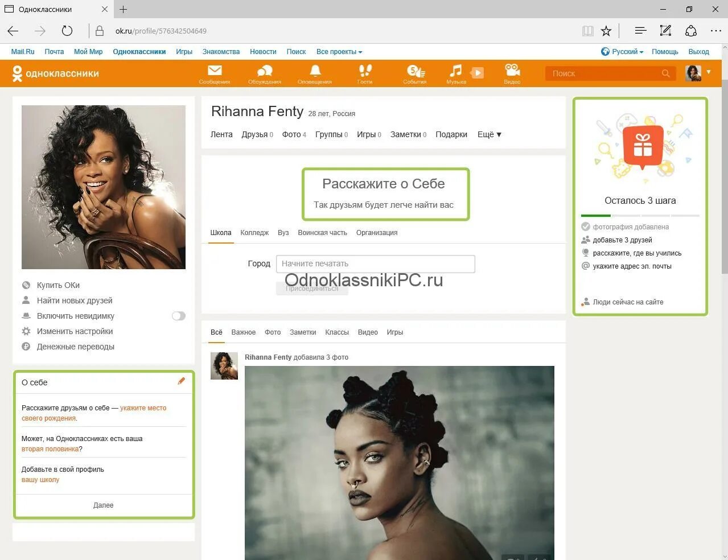Switch feed filter to Важное
This screenshot has width=728, height=560.
coord(244,332)
